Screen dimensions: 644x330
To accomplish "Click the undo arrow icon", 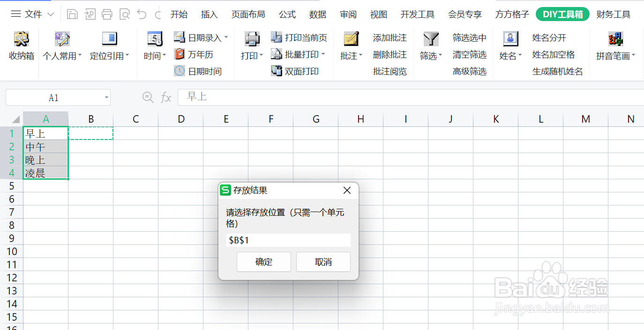I will point(142,15).
